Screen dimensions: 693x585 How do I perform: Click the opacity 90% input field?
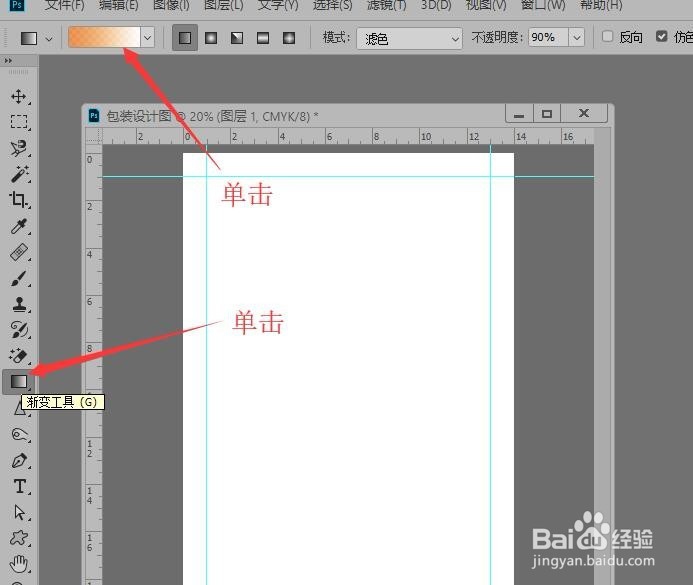(548, 38)
